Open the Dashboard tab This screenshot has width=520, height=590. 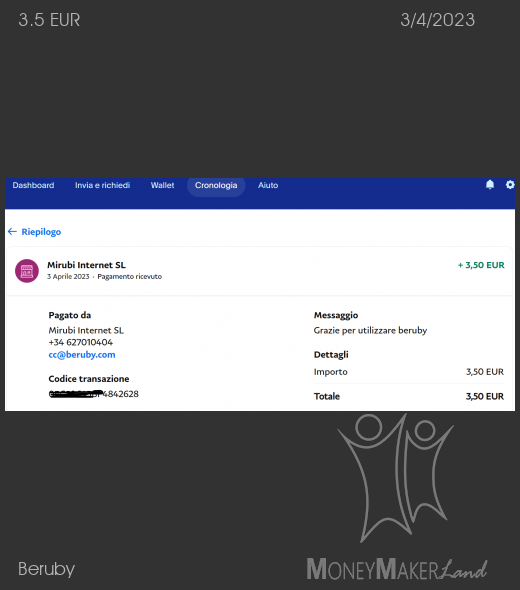[33, 185]
